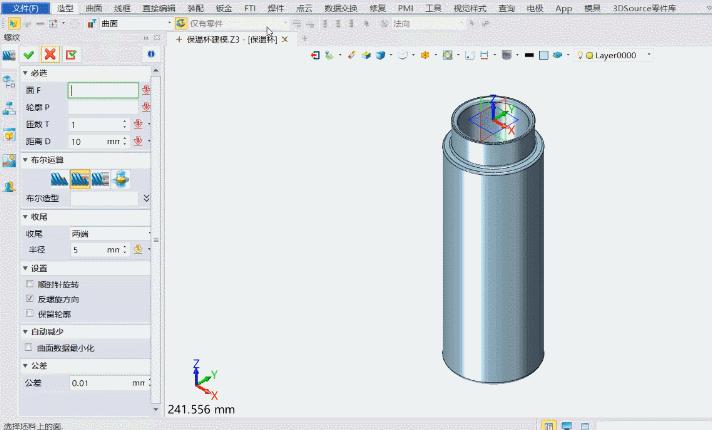Viewport: 712px width, 430px height.
Task: Click the red picker icon beside 轮廓 P
Action: pos(146,107)
